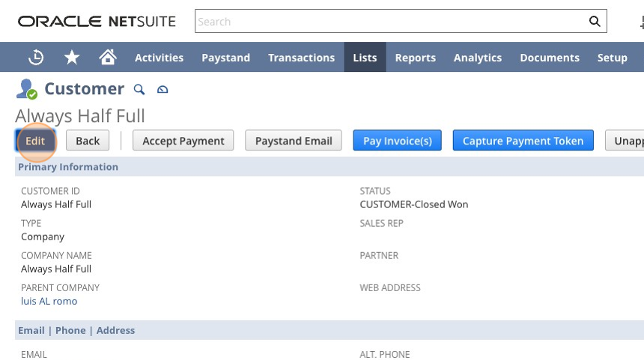Viewport: 644px width, 360px height.
Task: Click the TYPE field label
Action: tap(31, 223)
